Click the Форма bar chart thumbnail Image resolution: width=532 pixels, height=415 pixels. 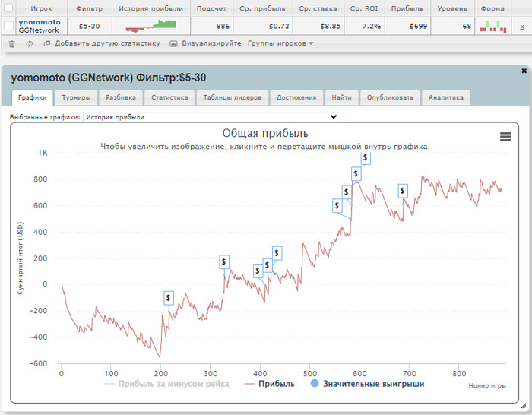point(493,27)
